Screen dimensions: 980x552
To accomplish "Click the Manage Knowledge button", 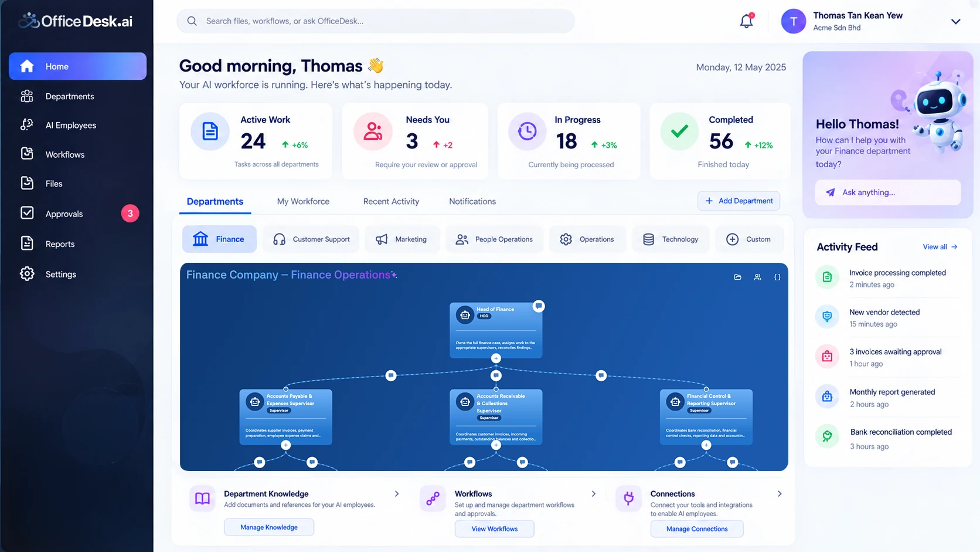I will [269, 527].
